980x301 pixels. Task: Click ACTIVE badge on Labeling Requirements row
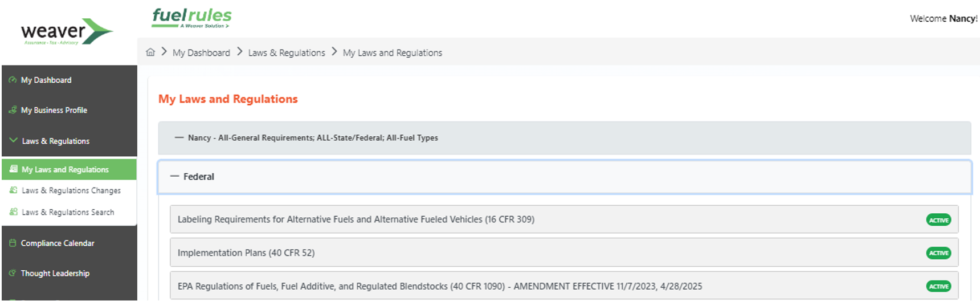click(938, 220)
